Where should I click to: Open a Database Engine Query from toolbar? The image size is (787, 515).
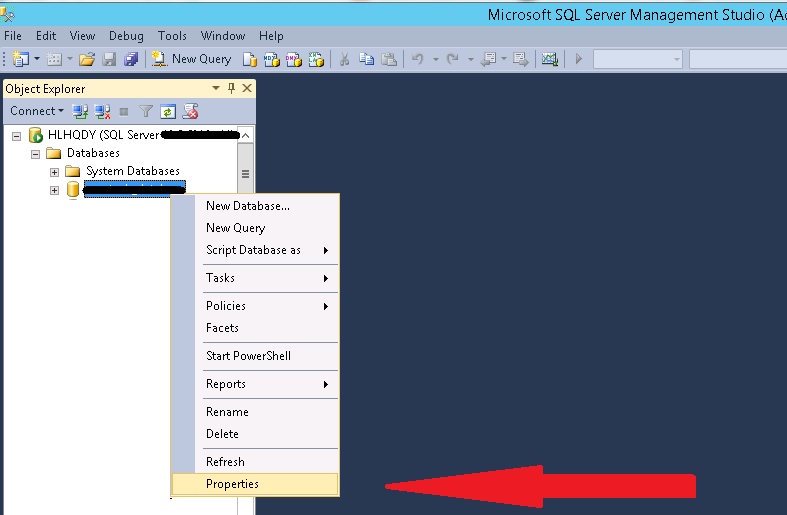[251, 59]
